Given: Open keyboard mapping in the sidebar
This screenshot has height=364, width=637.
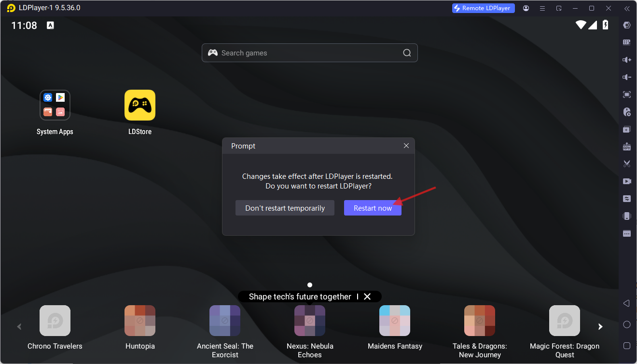Looking at the screenshot, I should (x=627, y=42).
